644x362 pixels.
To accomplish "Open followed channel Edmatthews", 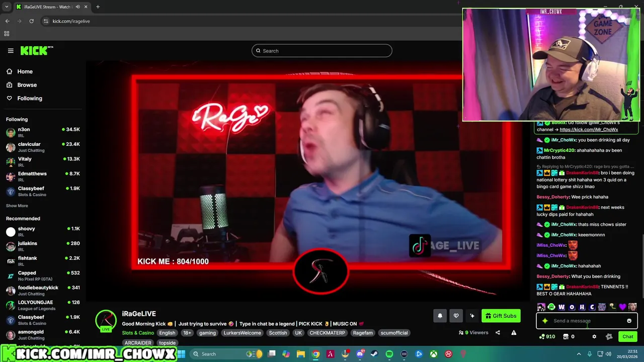I will pos(43,176).
